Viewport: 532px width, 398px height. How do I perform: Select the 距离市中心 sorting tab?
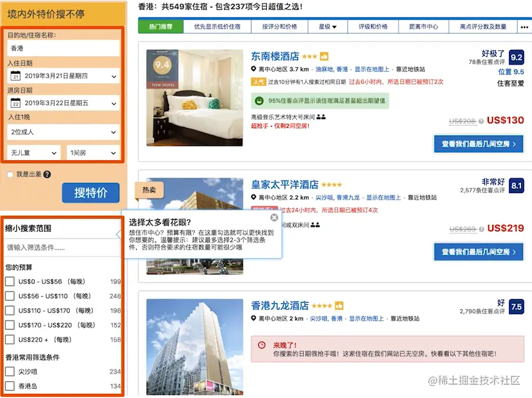424,26
